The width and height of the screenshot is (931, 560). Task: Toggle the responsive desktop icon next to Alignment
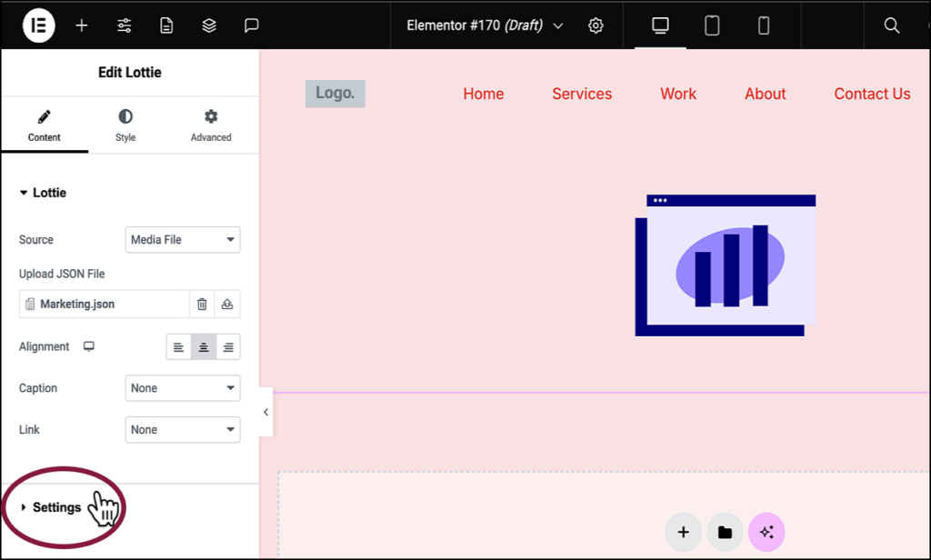(87, 346)
